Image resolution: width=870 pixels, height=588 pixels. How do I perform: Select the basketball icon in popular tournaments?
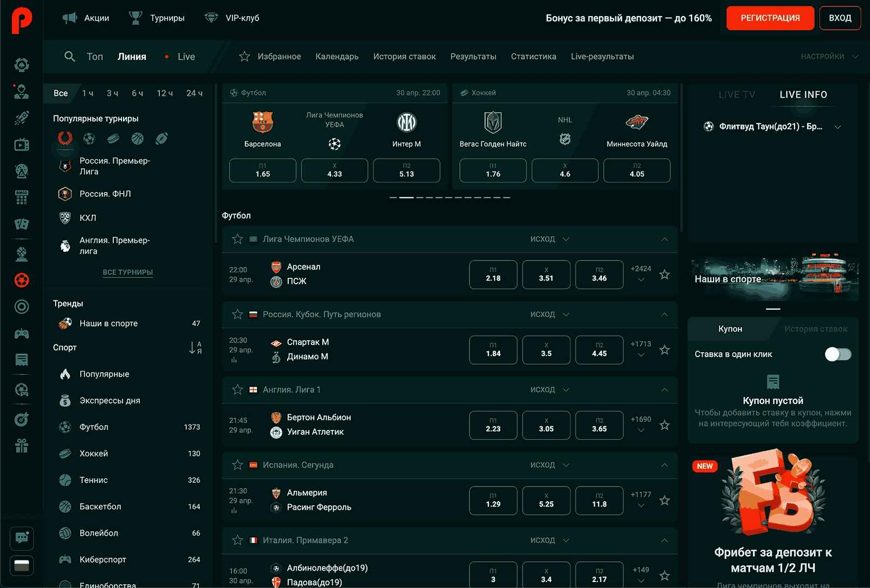tap(138, 139)
